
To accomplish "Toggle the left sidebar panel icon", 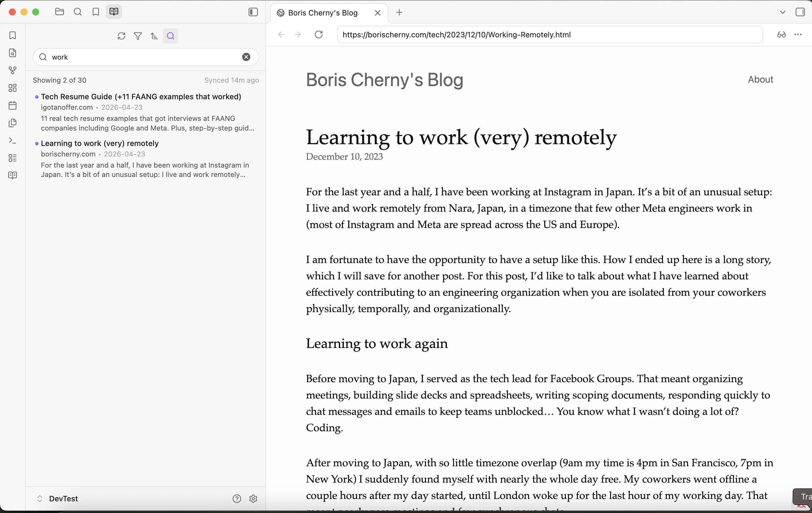I will [253, 12].
